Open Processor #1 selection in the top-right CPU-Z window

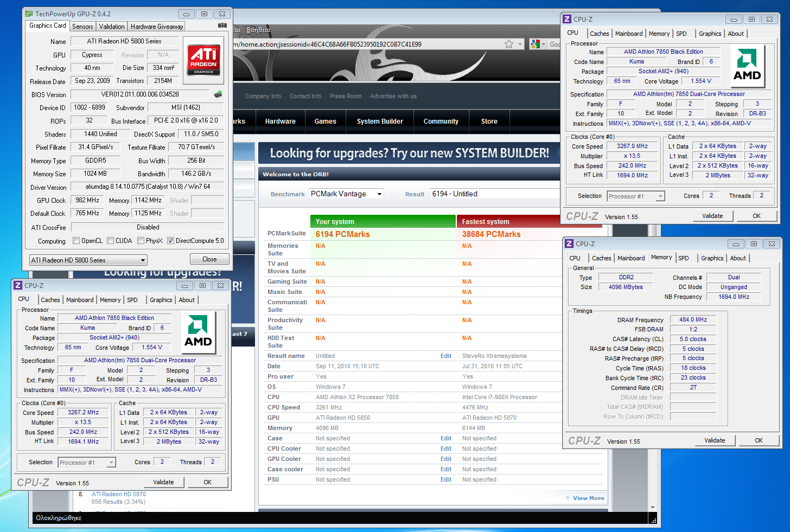(636, 196)
